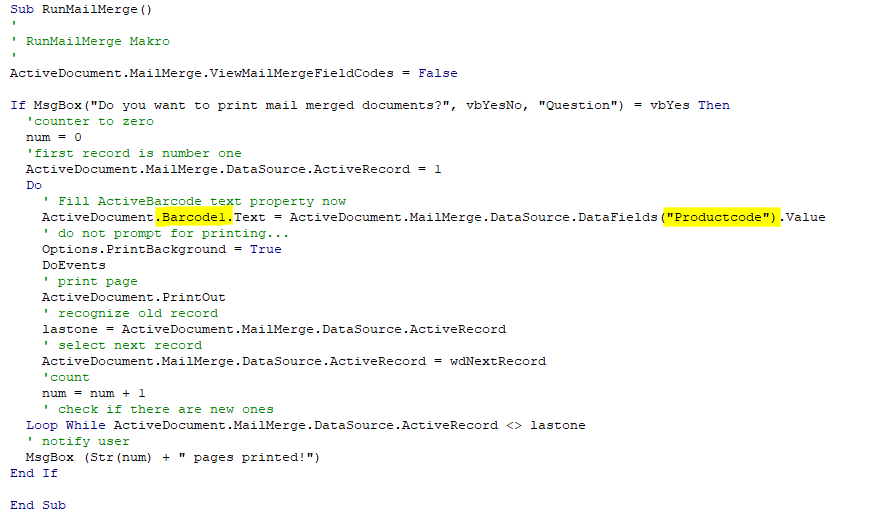Click the 'ActiveDocument.PrintOut' line
The height and width of the screenshot is (528, 875).
point(133,297)
